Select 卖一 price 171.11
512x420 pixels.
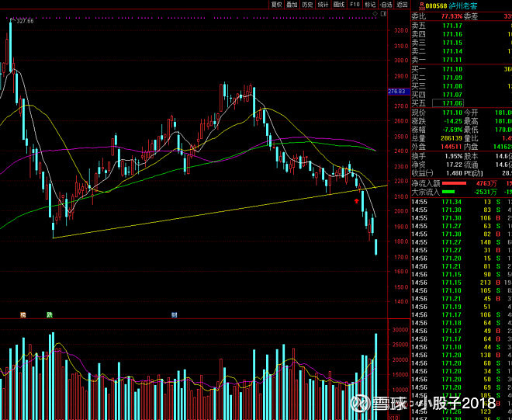452,60
